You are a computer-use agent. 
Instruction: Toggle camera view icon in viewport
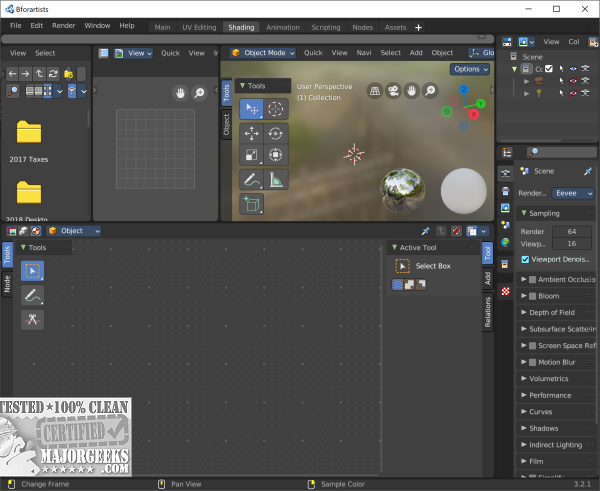click(x=395, y=90)
